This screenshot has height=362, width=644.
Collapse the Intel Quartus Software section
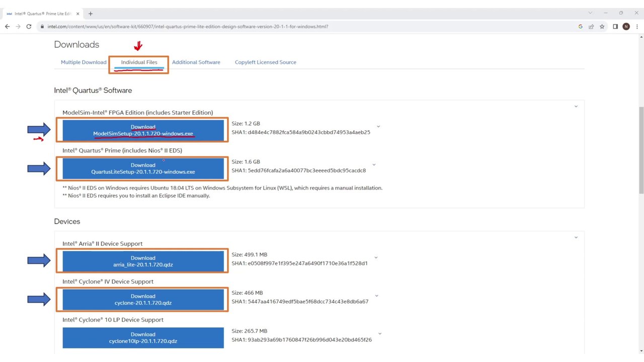click(576, 107)
